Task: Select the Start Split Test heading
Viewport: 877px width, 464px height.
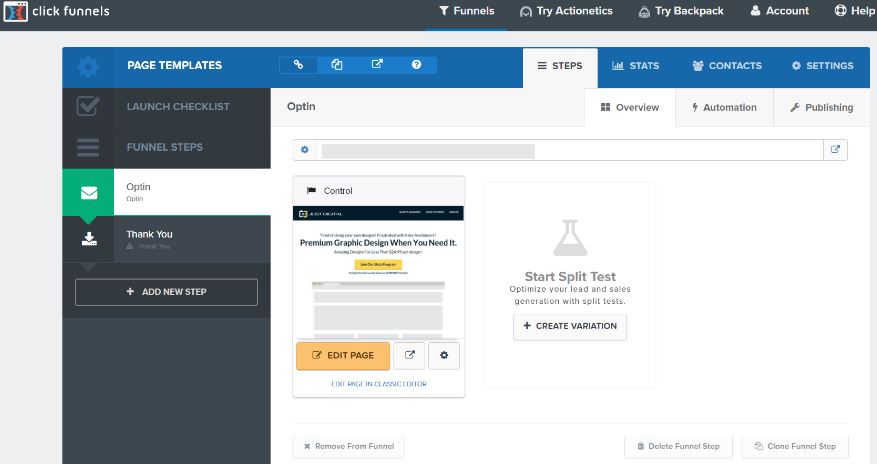Action: [x=570, y=277]
